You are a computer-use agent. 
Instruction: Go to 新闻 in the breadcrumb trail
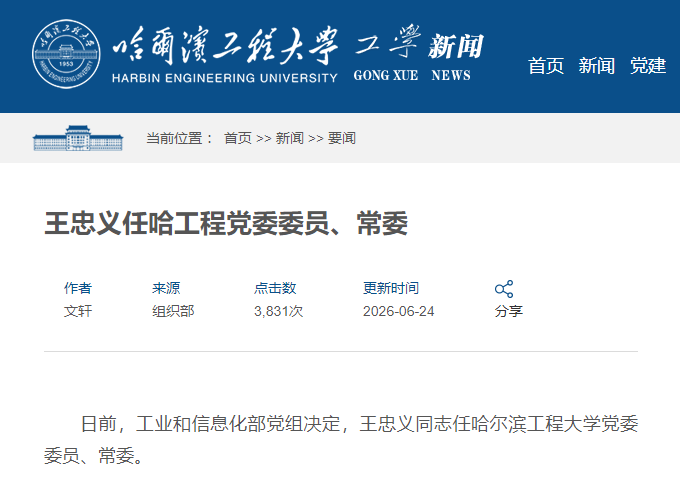[290, 138]
